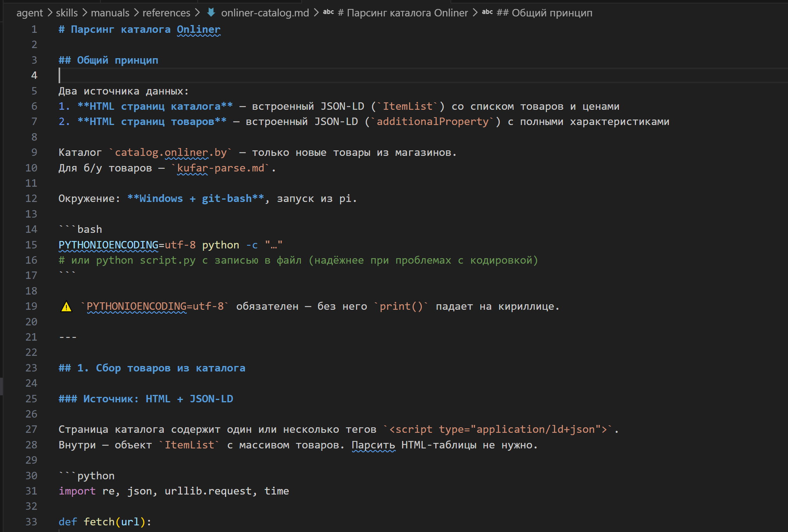The image size is (788, 532).
Task: Click heading '# Парсинг каталога Onliner'
Action: click(139, 30)
